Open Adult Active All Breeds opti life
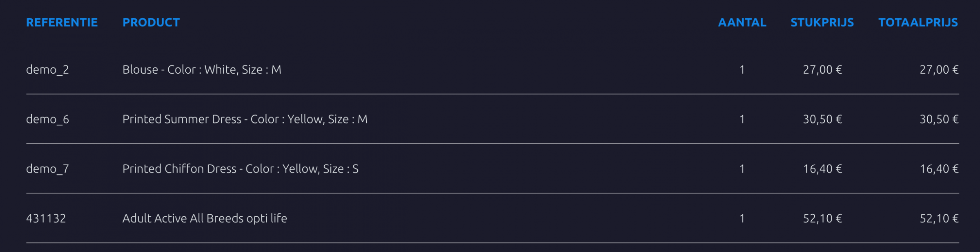 pyautogui.click(x=205, y=218)
